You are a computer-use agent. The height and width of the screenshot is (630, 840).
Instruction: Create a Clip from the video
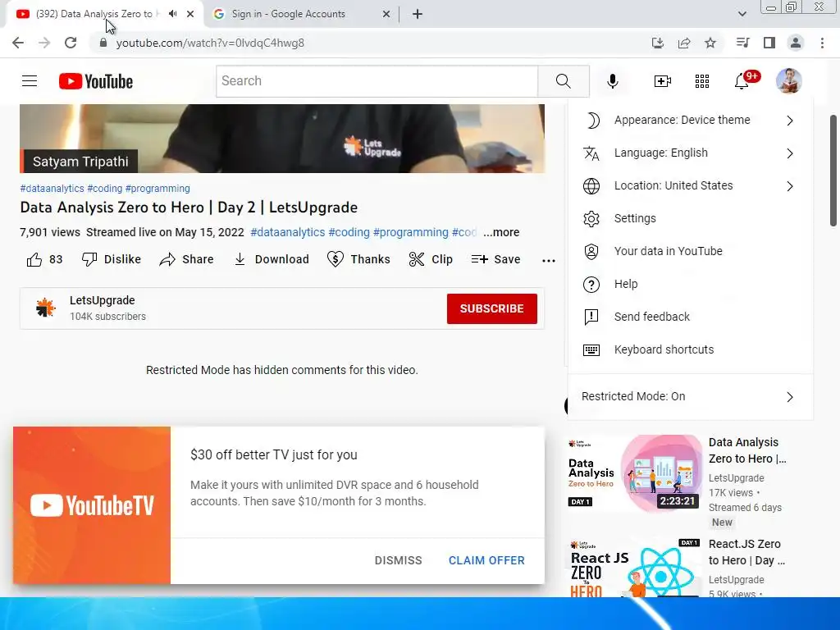[x=431, y=259]
